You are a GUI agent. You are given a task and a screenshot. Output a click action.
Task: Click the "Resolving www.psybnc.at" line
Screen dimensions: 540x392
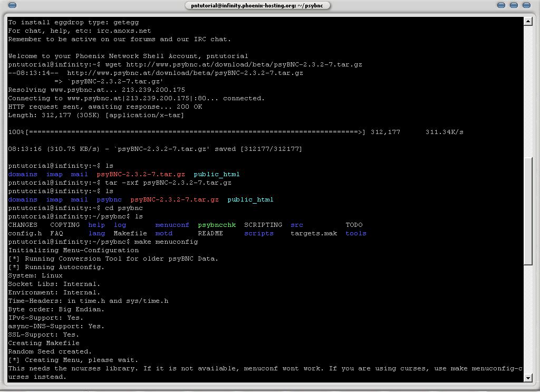(x=97, y=90)
